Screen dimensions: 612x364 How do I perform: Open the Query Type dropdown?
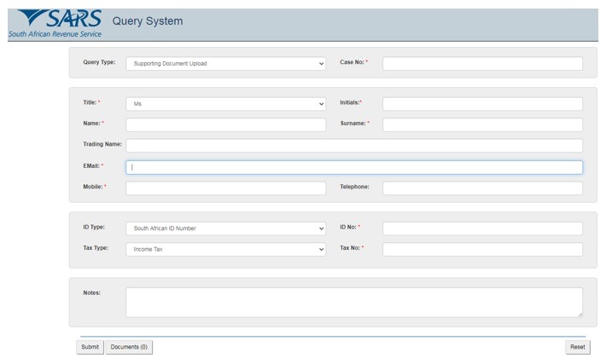tap(225, 63)
